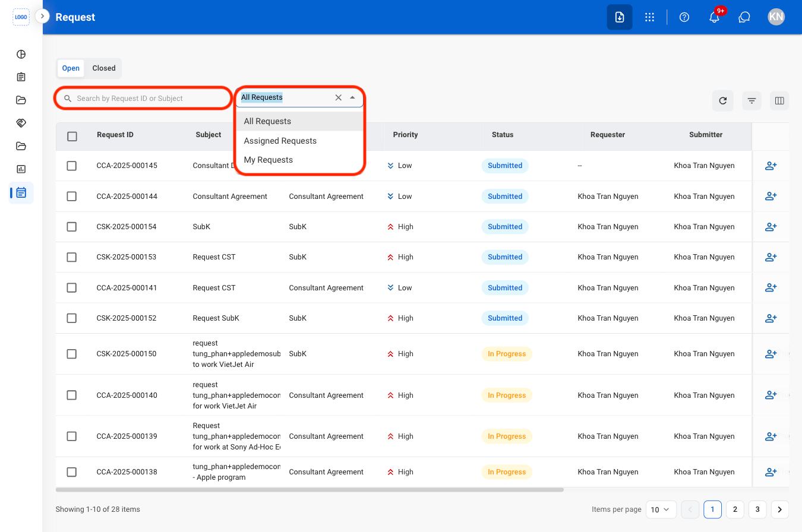Open the pie chart dashboard sidebar icon
Screen dimensions: 802x532
(x=21, y=55)
